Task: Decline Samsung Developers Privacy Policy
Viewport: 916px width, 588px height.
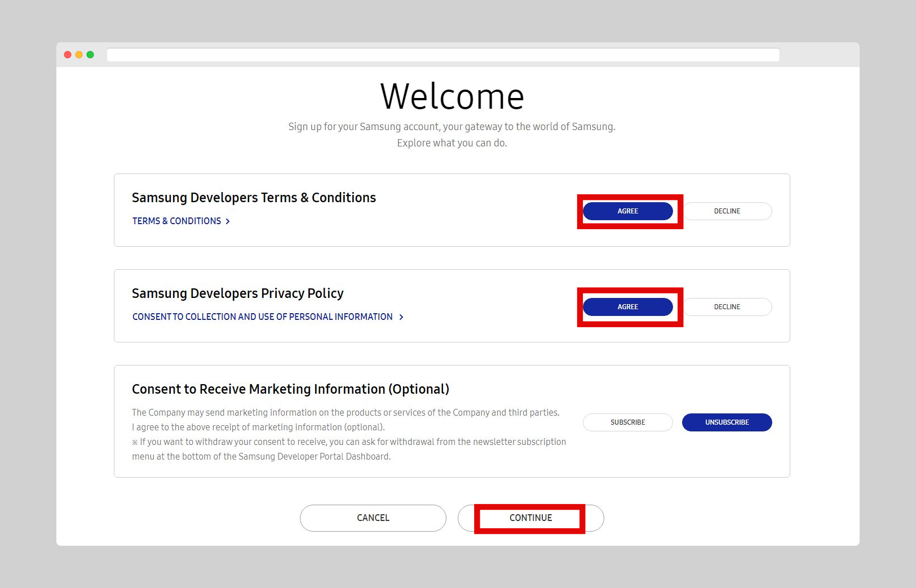Action: pyautogui.click(x=727, y=307)
